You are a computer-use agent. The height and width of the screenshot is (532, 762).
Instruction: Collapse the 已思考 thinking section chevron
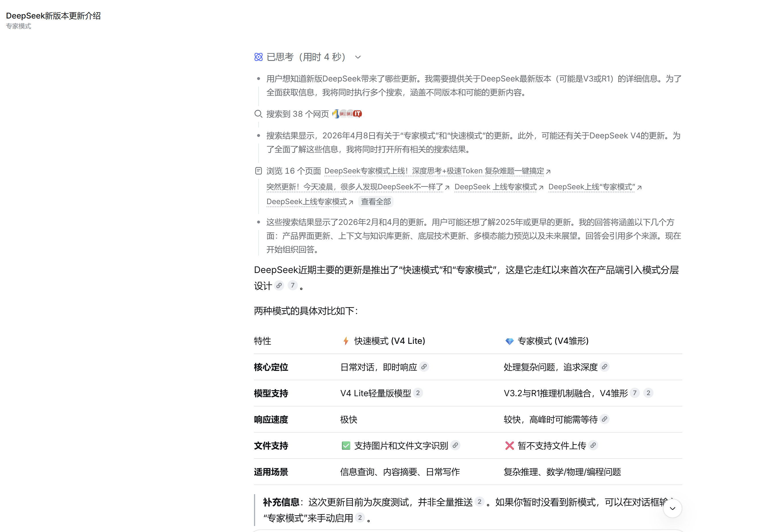(357, 57)
